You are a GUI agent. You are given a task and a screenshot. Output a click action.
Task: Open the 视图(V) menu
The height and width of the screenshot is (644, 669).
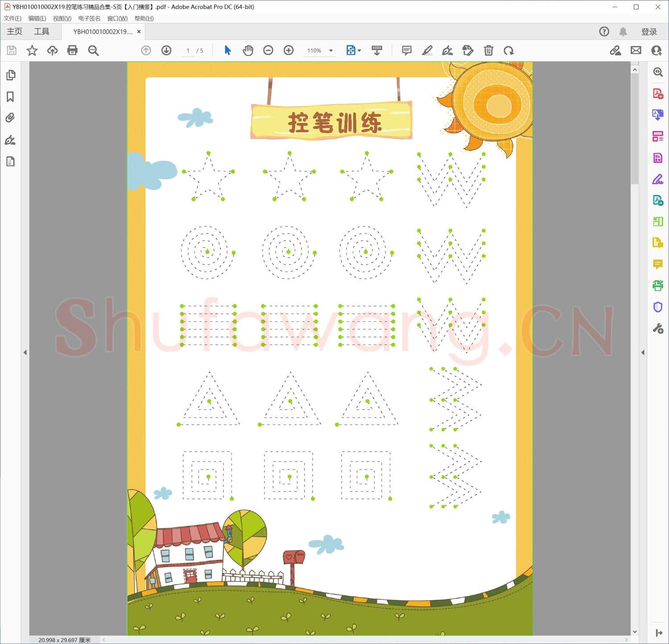(x=62, y=18)
